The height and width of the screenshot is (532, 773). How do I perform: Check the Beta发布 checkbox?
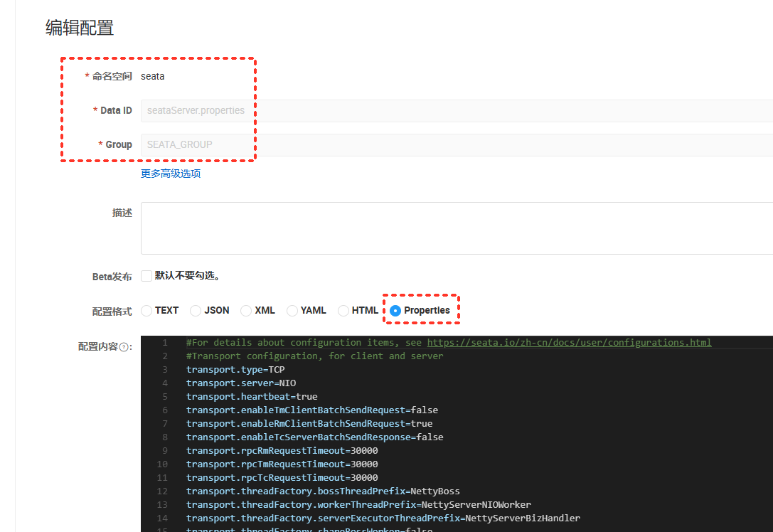pos(146,276)
